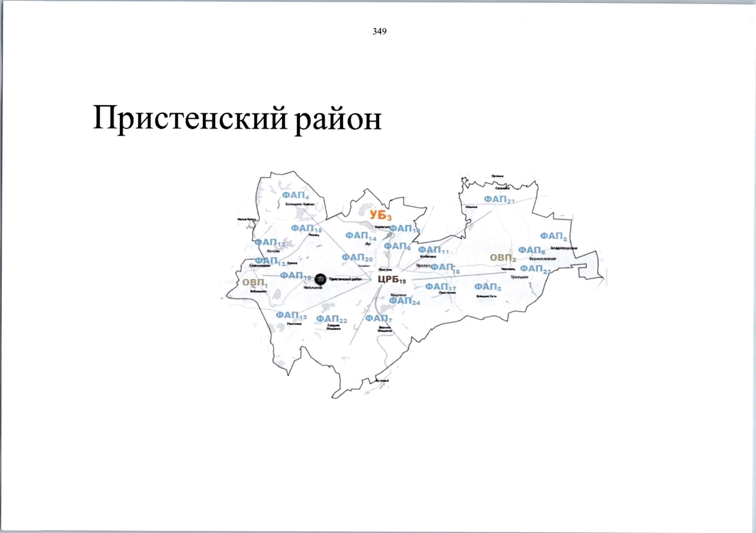Image resolution: width=756 pixels, height=533 pixels.
Task: Click the ФАП21 marker in northeast
Action: pyautogui.click(x=499, y=199)
